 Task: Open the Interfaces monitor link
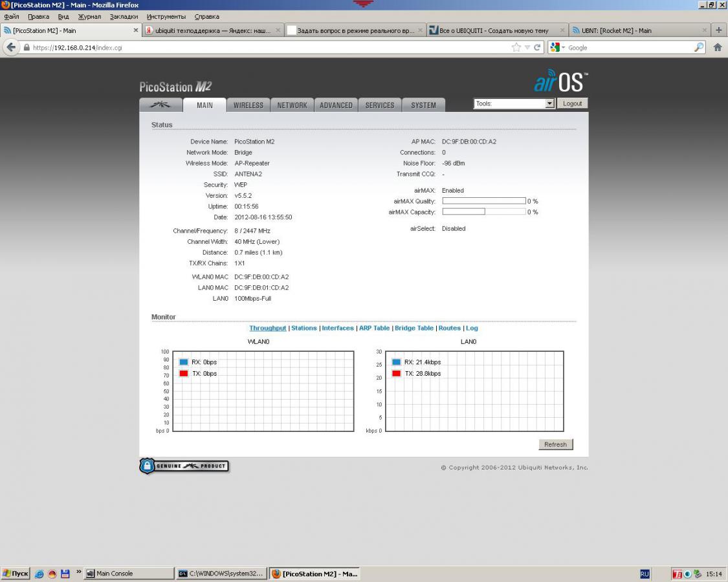click(338, 328)
